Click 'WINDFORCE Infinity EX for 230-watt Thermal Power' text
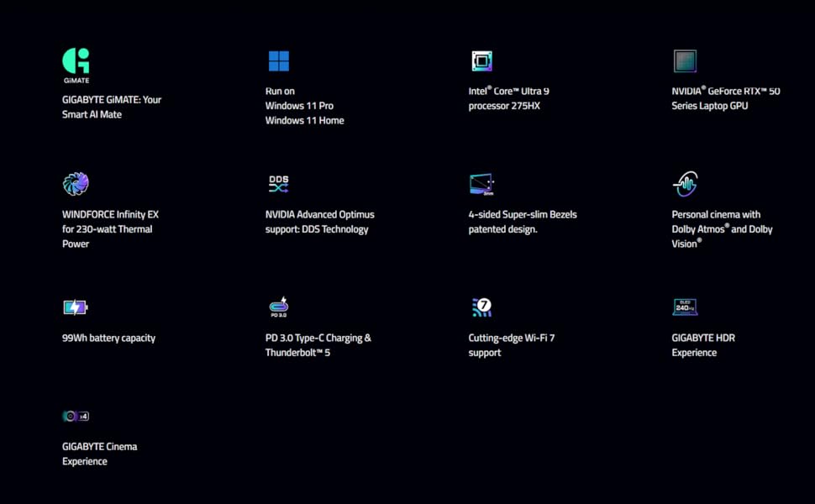This screenshot has width=815, height=504. (x=110, y=229)
